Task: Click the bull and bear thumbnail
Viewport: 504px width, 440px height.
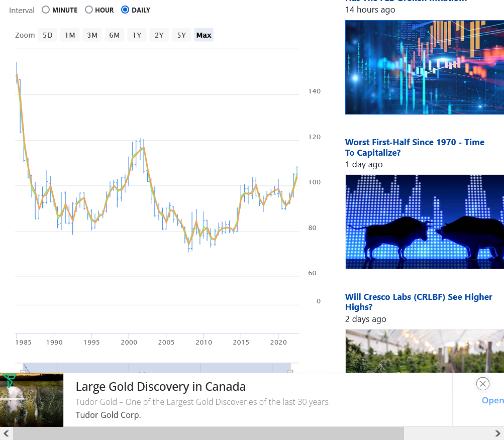Action: pos(425,222)
